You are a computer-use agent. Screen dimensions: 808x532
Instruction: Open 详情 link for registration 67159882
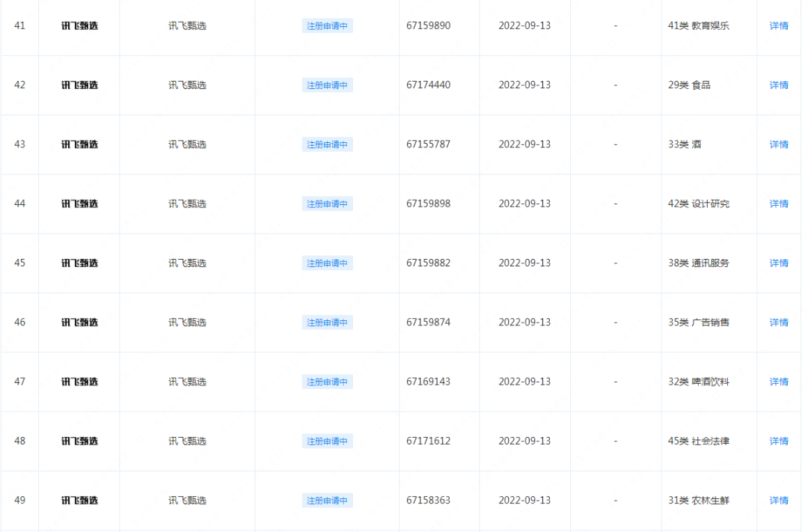pyautogui.click(x=779, y=263)
